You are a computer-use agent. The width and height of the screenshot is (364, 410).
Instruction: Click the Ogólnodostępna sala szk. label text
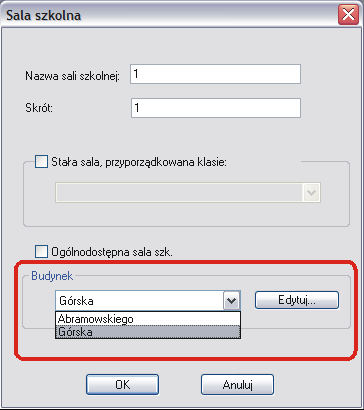click(112, 252)
